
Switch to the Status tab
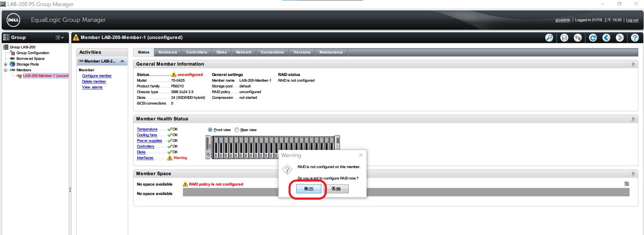(144, 52)
